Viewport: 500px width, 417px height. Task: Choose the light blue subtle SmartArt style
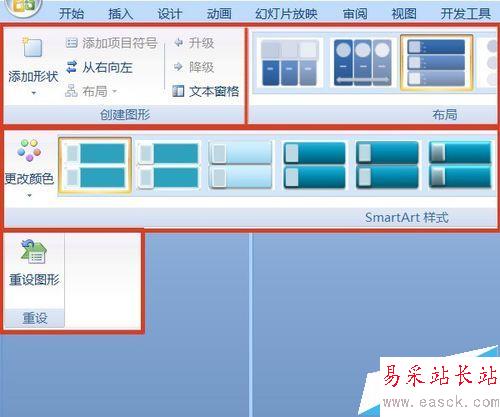tap(241, 166)
